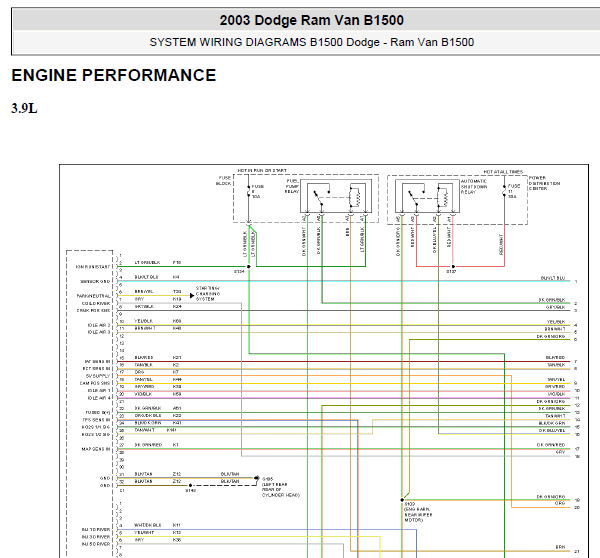Image resolution: width=600 pixels, height=558 pixels.
Task: Click the G105 ground symbol
Action: click(257, 478)
